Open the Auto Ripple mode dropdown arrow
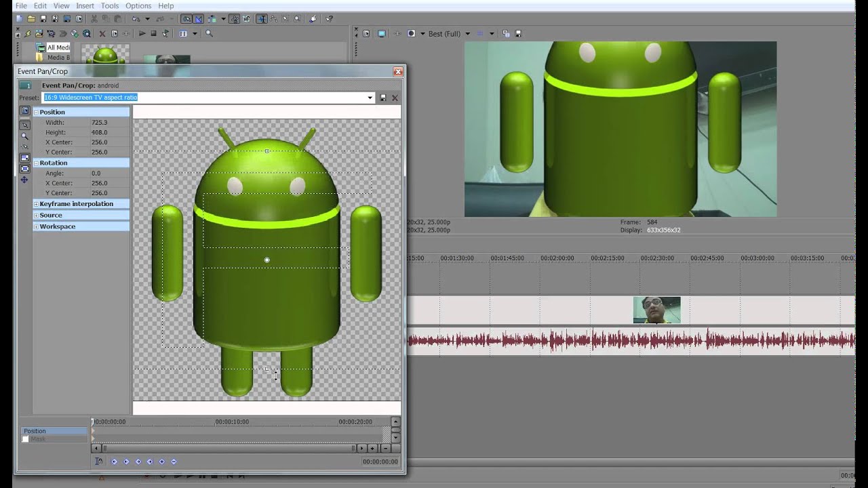The width and height of the screenshot is (868, 488). click(x=223, y=19)
